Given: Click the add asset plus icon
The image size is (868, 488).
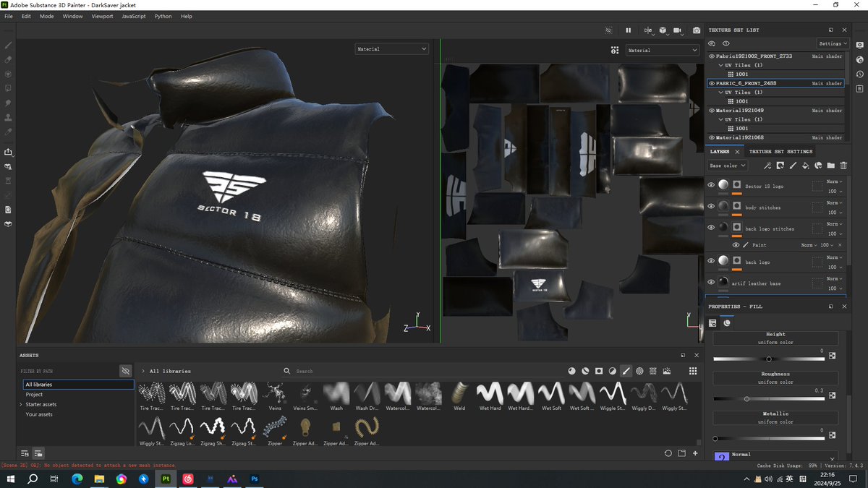Looking at the screenshot, I should 695,453.
